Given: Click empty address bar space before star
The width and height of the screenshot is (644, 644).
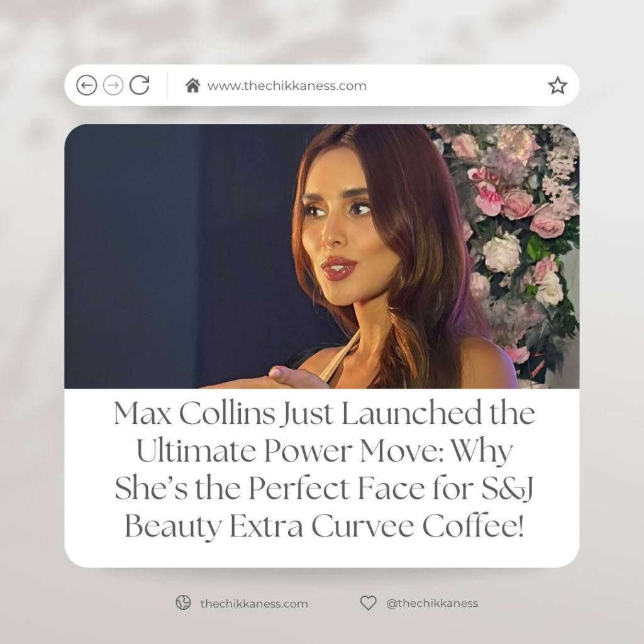Looking at the screenshot, I should (x=456, y=86).
